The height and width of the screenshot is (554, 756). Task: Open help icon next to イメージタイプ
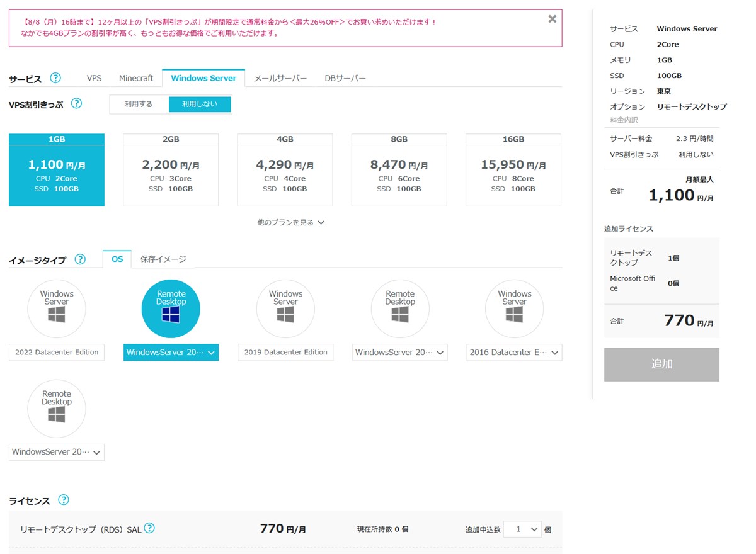pyautogui.click(x=80, y=259)
